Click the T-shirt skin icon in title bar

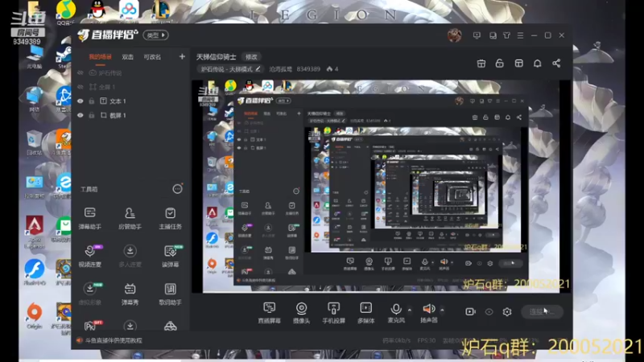point(506,35)
